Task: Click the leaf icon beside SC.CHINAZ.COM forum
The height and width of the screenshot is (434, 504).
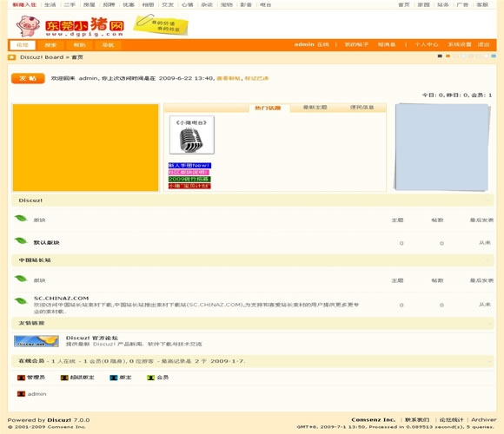Action: pyautogui.click(x=21, y=301)
